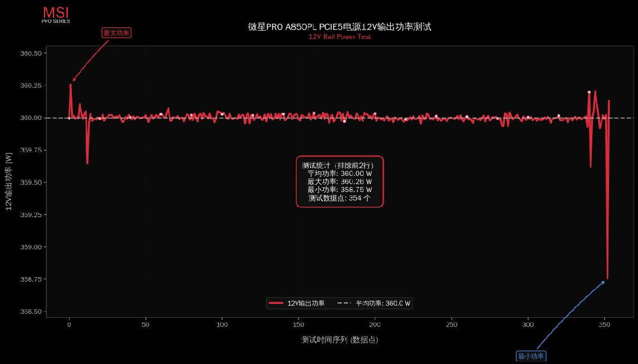Viewport: 638px width, 364px height.
Task: Click the y-axis tick 359.50
Action: pyautogui.click(x=31, y=183)
